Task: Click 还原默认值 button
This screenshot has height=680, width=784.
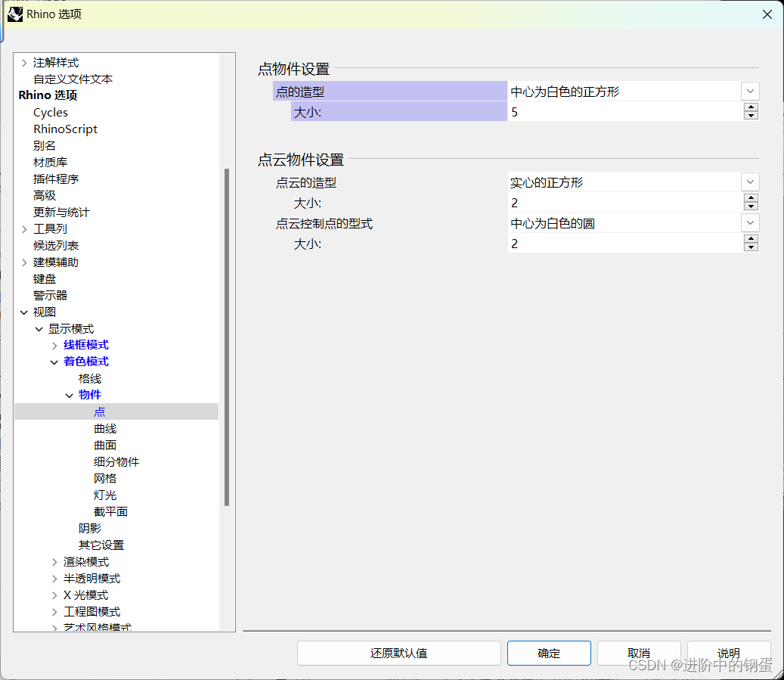Action: 399,653
